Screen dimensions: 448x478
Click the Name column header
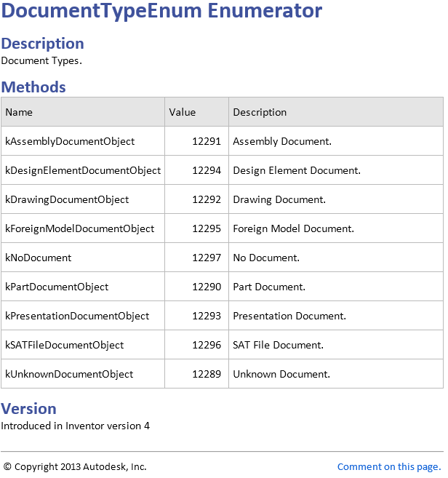(x=19, y=112)
